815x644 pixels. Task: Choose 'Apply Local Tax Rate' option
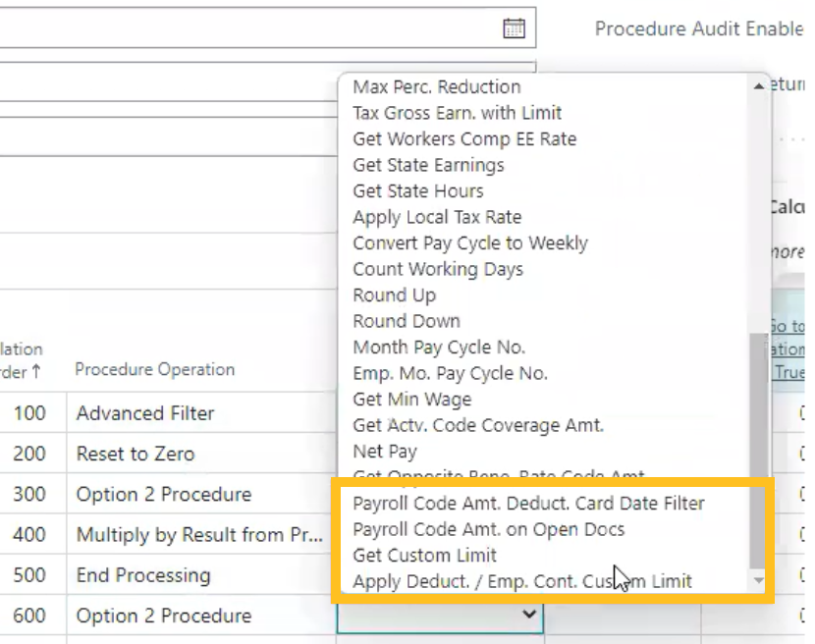pyautogui.click(x=437, y=217)
